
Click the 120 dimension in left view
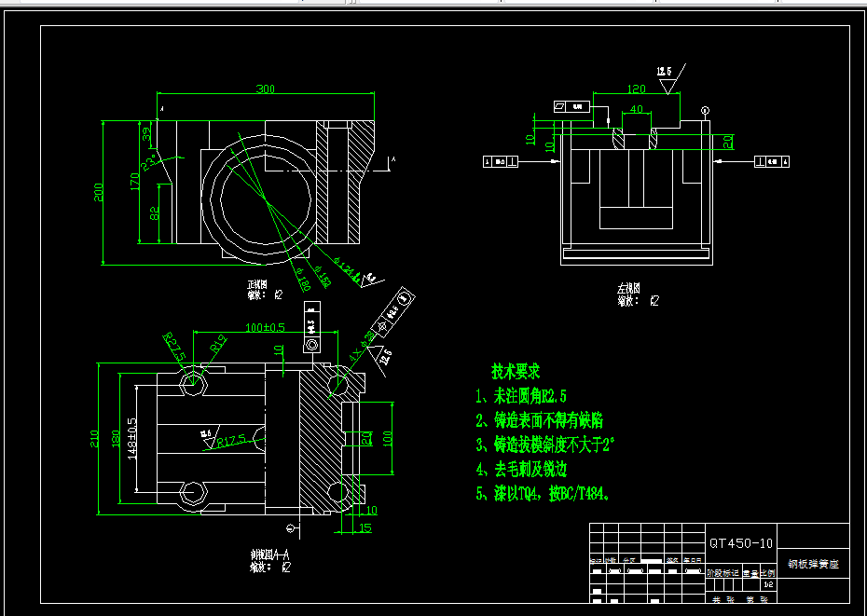click(x=637, y=89)
